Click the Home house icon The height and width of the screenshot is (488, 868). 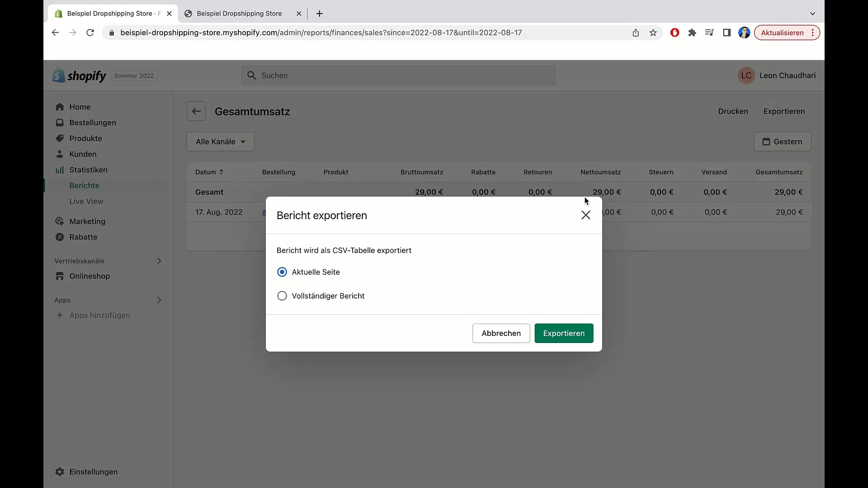pos(60,107)
